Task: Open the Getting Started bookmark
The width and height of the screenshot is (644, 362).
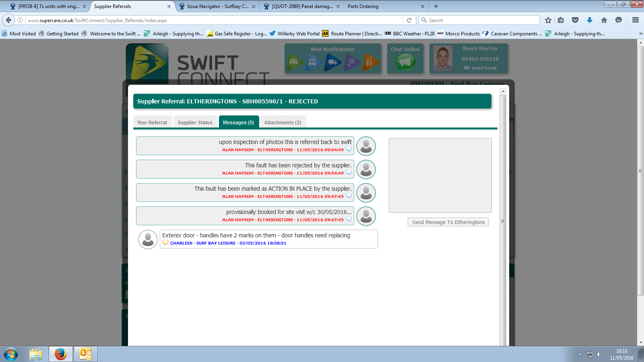Action: point(59,34)
